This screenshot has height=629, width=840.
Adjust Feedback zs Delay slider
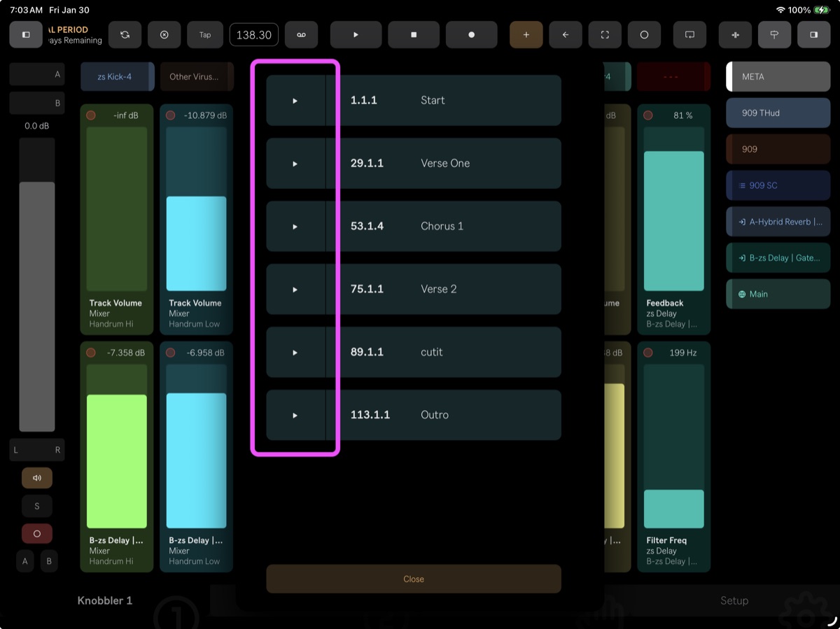click(674, 209)
